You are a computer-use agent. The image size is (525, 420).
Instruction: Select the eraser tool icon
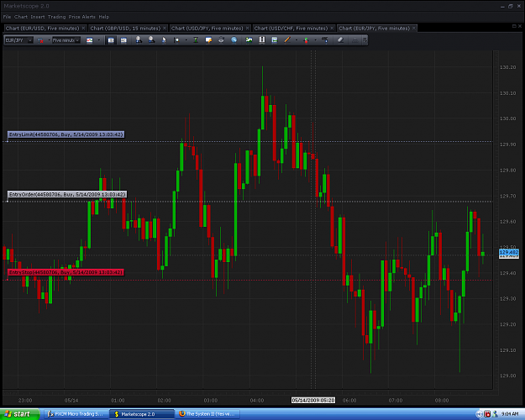pyautogui.click(x=340, y=40)
